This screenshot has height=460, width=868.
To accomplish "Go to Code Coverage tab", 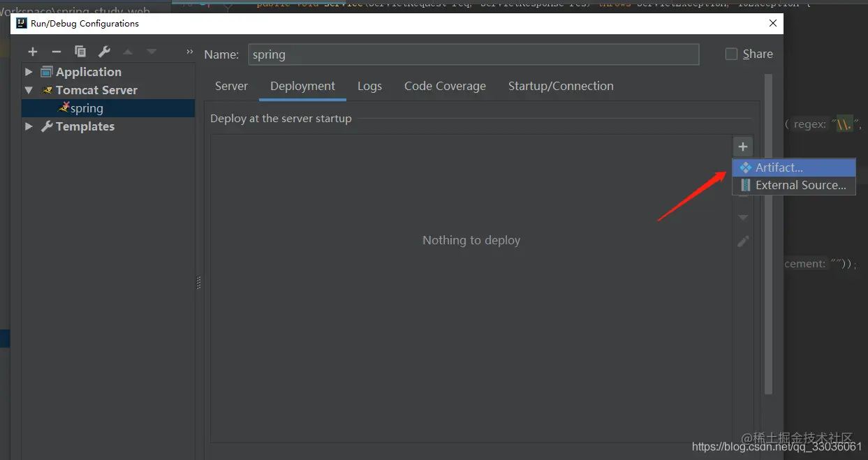I will pyautogui.click(x=445, y=86).
